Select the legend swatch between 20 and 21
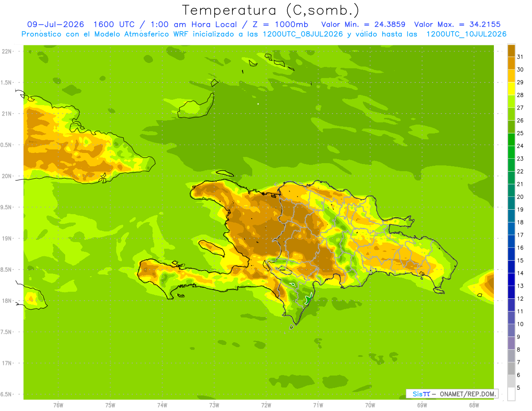532x411 pixels. pyautogui.click(x=511, y=190)
